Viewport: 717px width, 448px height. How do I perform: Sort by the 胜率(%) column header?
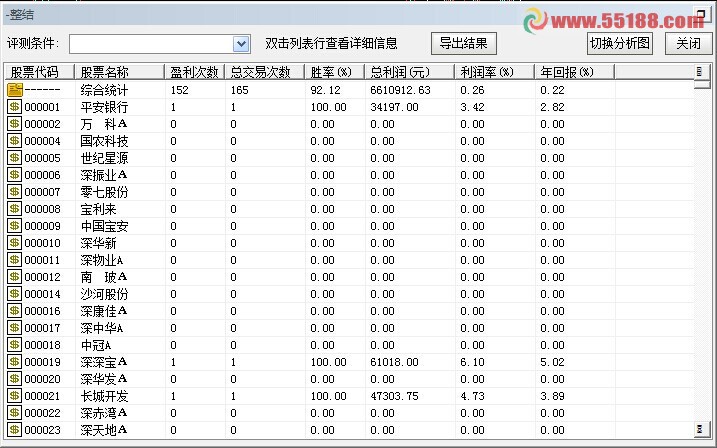pyautogui.click(x=335, y=72)
